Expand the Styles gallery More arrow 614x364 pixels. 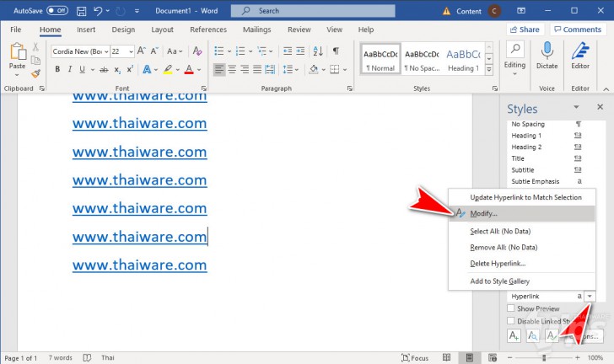pos(488,70)
